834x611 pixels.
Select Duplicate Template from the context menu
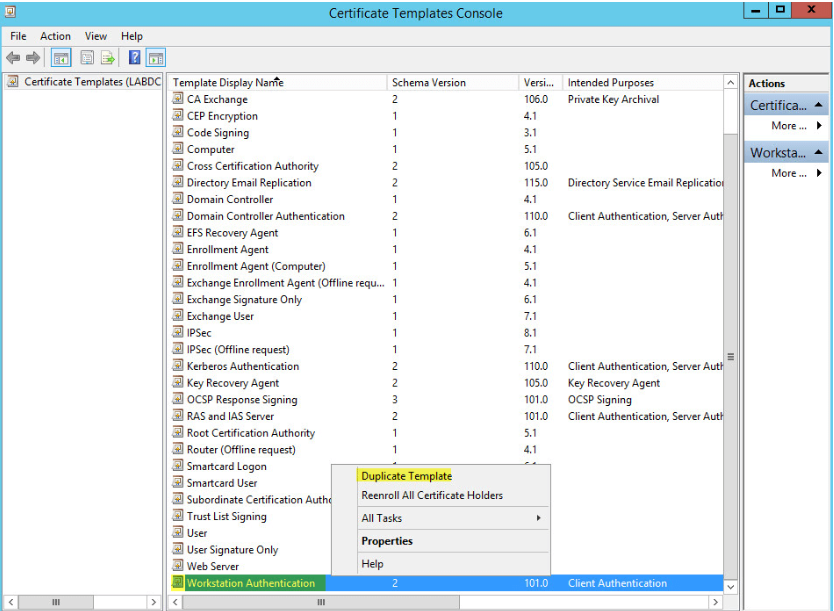point(406,475)
